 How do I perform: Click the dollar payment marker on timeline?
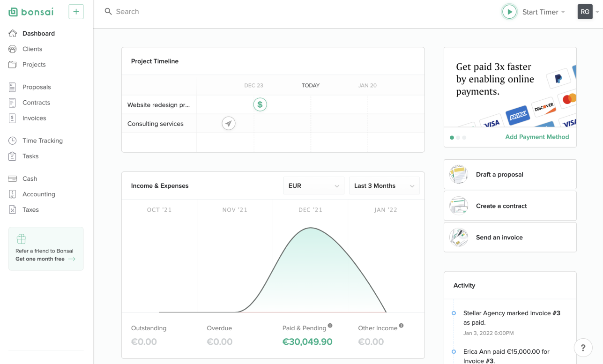coord(260,104)
